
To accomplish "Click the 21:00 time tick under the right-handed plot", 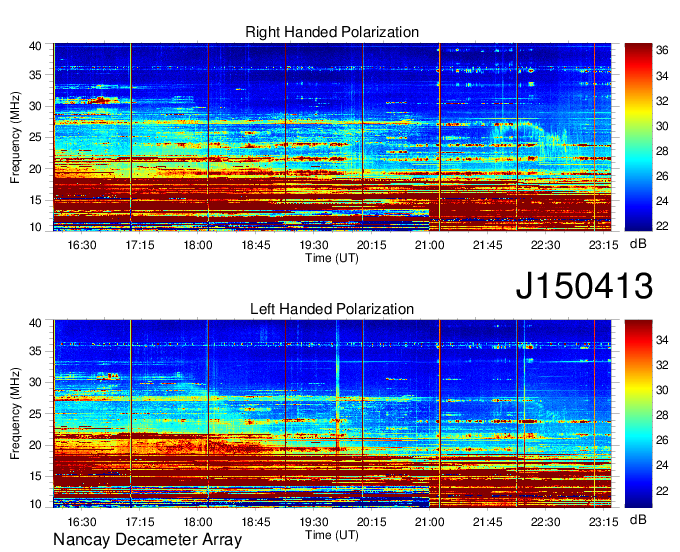I will [430, 245].
